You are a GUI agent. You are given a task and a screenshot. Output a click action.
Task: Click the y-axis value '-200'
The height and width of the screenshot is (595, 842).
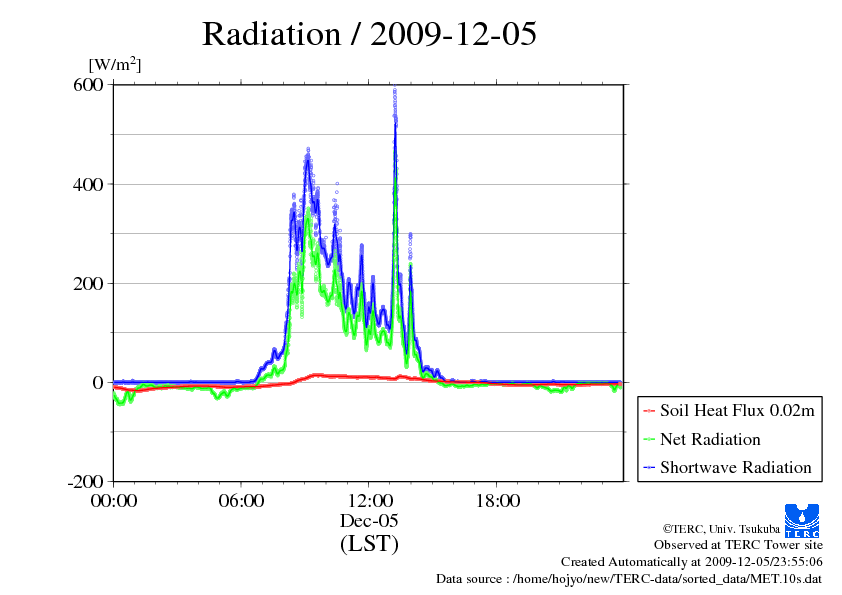(x=85, y=482)
